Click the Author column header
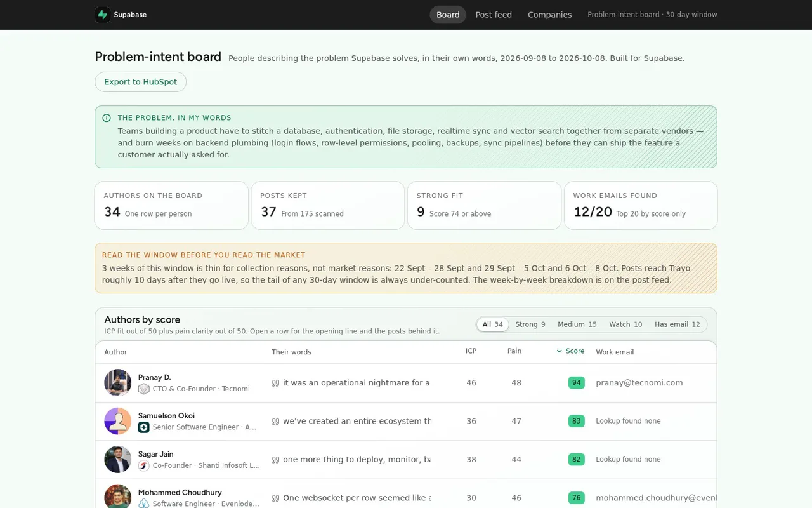The image size is (812, 508). [x=115, y=352]
